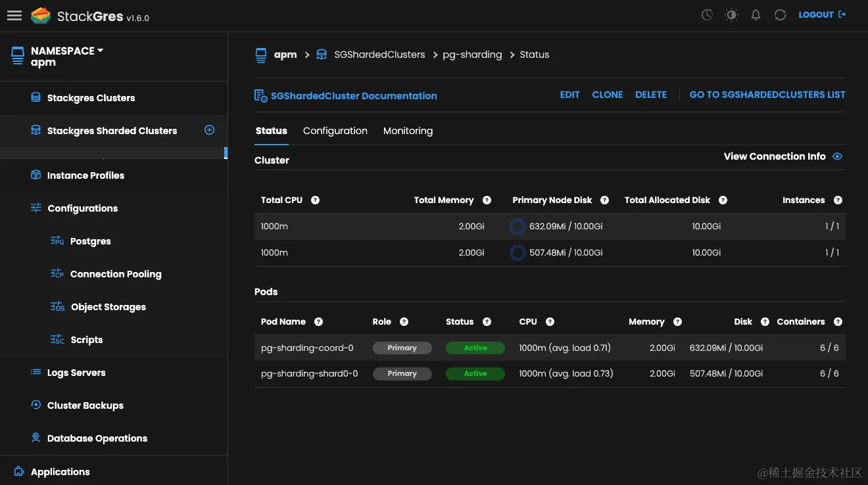Click '1000m (avg. load 0.73)' CPU cell
This screenshot has height=485, width=868.
pos(566,373)
